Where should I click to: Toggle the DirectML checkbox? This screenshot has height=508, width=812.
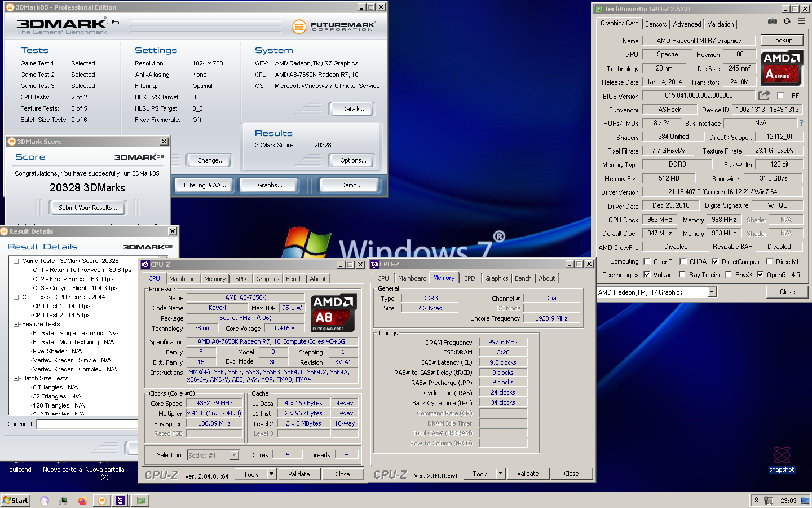769,261
